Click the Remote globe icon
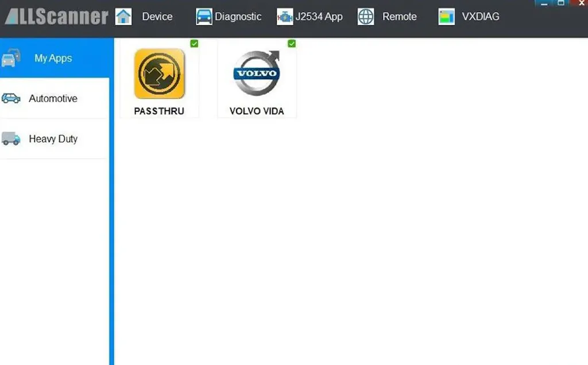 [366, 17]
